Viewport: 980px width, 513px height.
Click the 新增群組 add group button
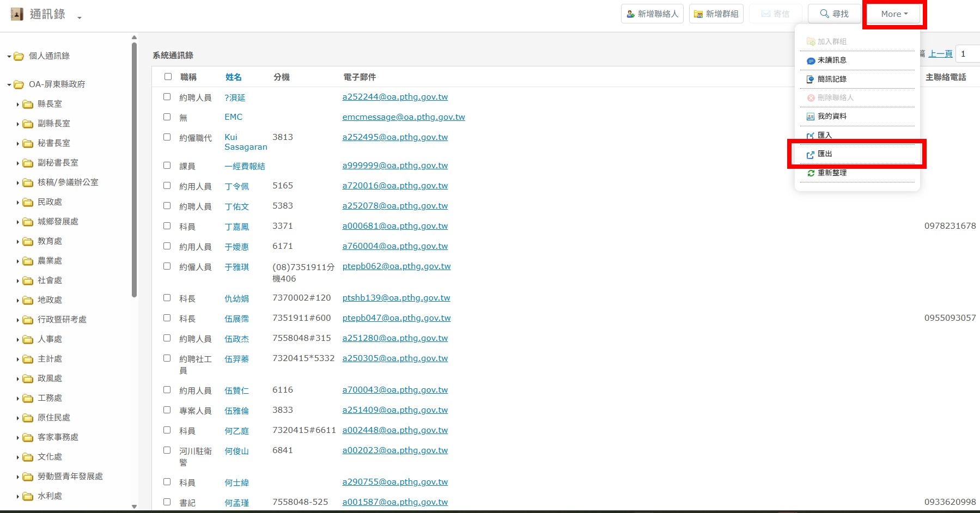(x=716, y=14)
